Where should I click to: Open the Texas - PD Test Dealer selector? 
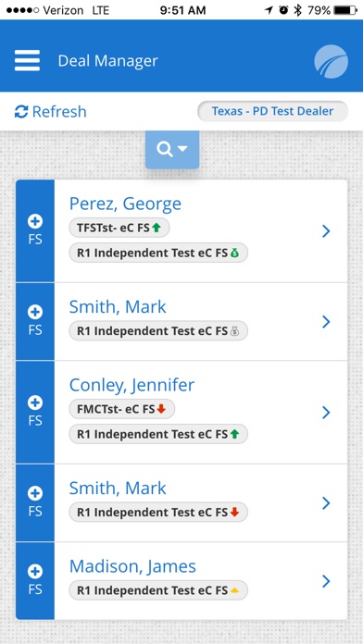(272, 111)
